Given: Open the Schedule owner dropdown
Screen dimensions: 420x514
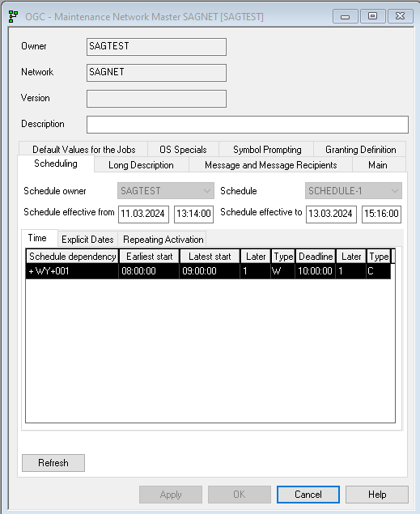Looking at the screenshot, I should tap(166, 191).
